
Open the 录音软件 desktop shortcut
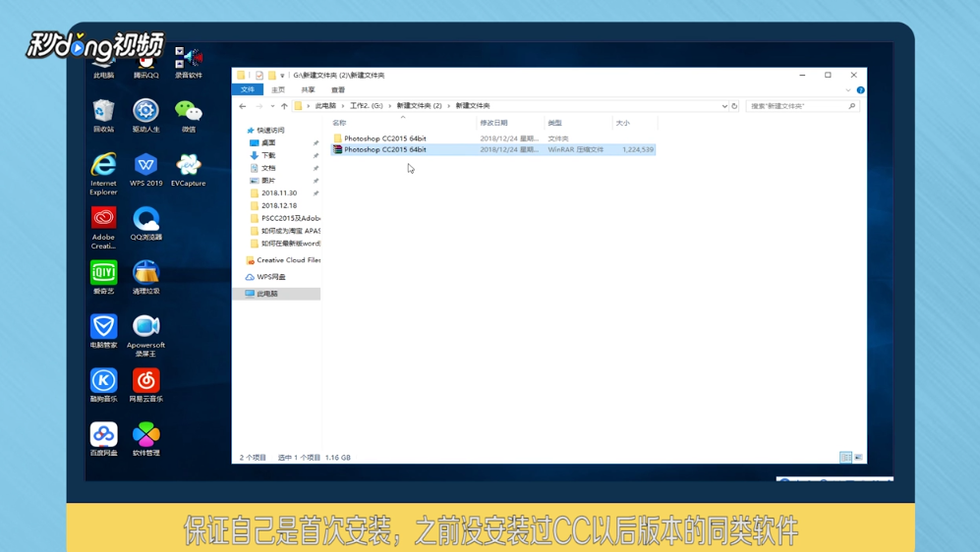click(188, 63)
